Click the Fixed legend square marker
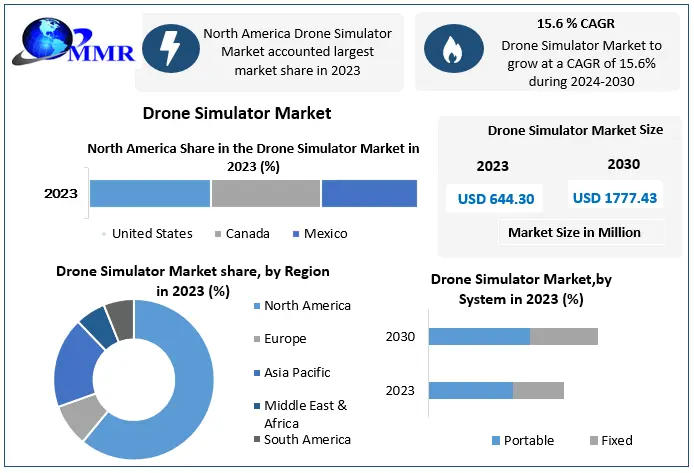 click(x=594, y=441)
